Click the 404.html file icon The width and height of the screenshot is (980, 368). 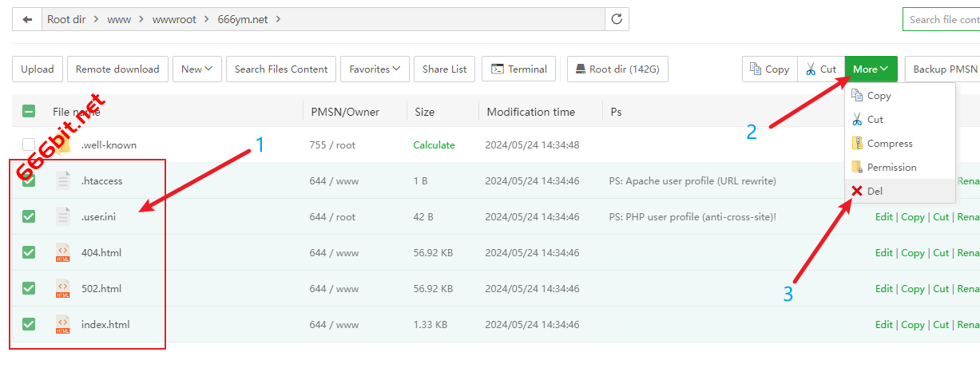tap(63, 252)
